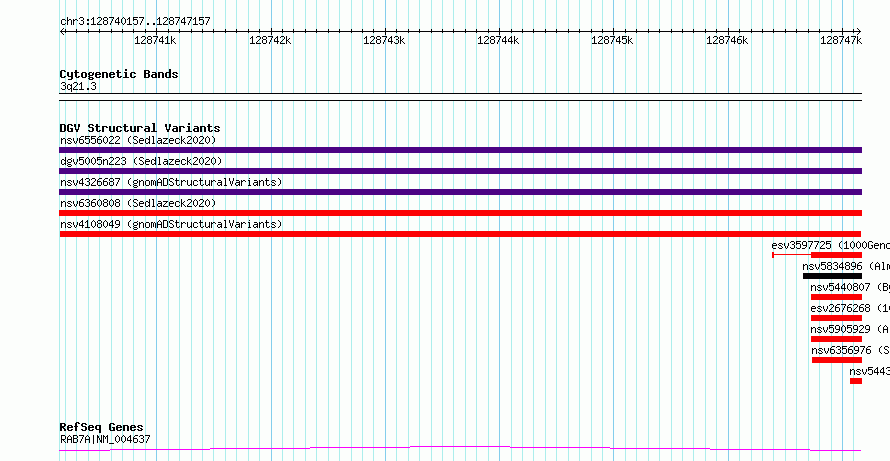Select the 3q21.3 band label
Image resolution: width=890 pixels, height=461 pixels.
(x=78, y=86)
